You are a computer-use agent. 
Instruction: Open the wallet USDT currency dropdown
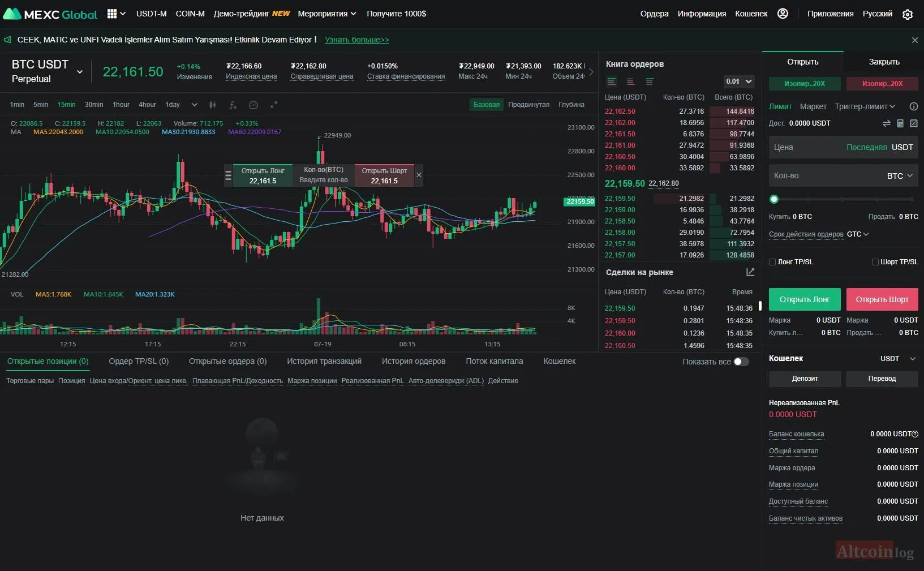coord(898,359)
